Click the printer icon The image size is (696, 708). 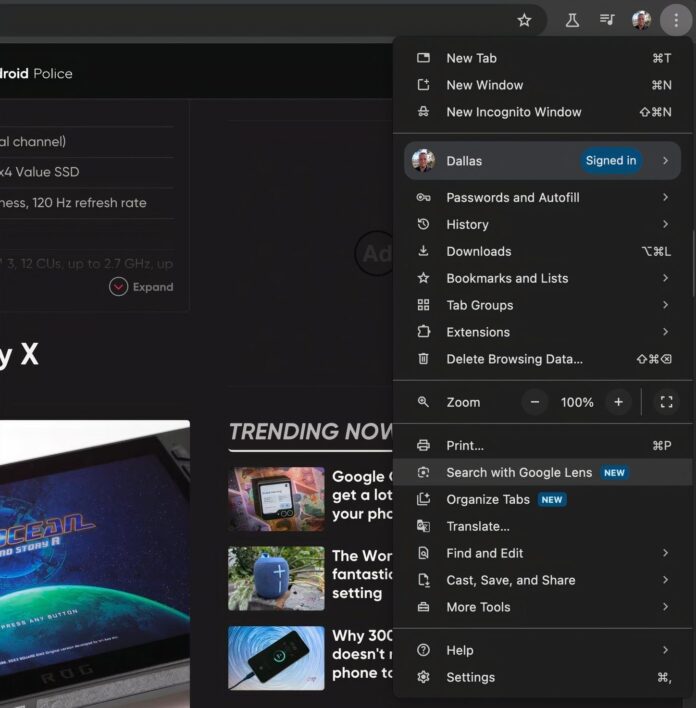pyautogui.click(x=423, y=446)
